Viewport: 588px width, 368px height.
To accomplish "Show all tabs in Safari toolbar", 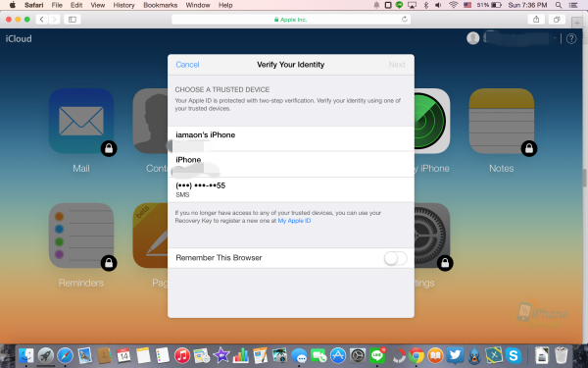I will coord(557,20).
